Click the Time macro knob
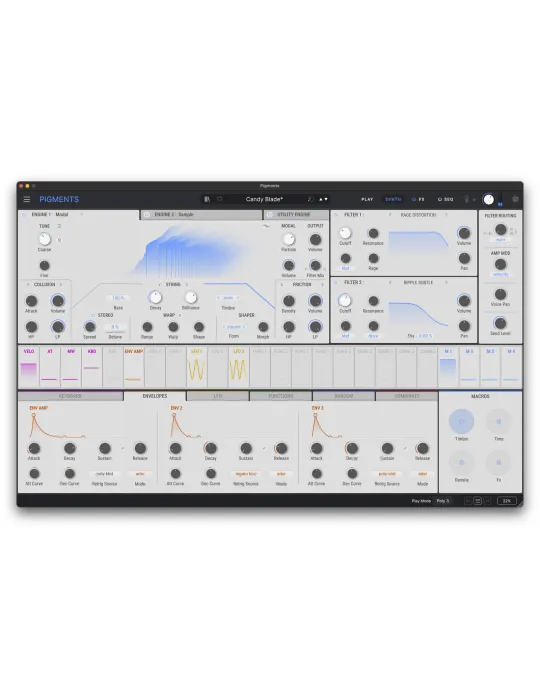 click(x=498, y=421)
